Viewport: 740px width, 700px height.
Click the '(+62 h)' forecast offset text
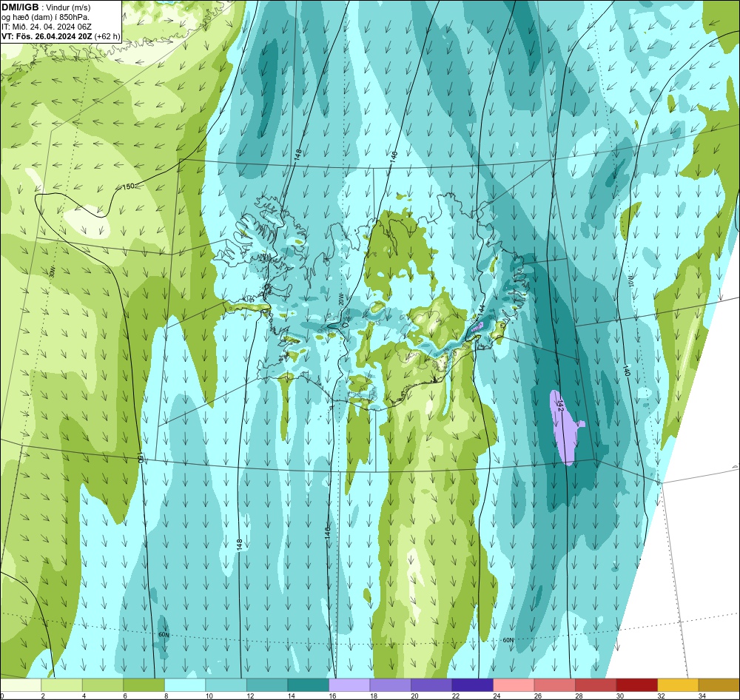click(x=107, y=36)
